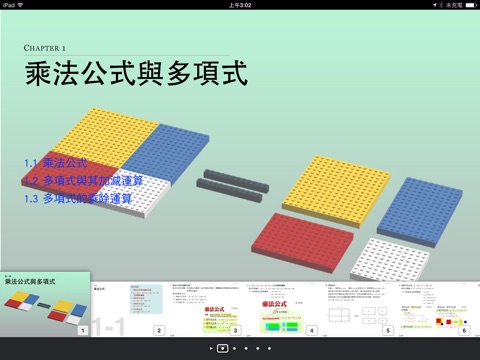Tap the Wi-Fi icon in status bar

(x=20, y=5)
